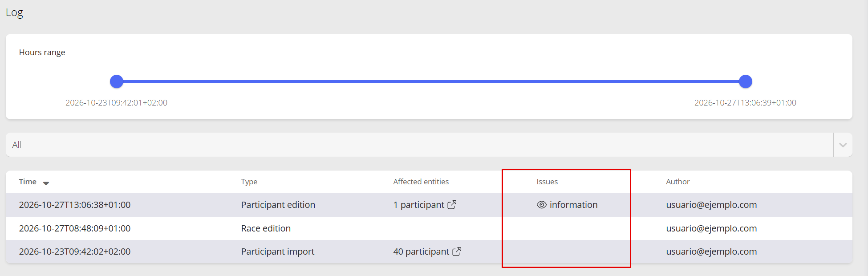The height and width of the screenshot is (276, 868).
Task: View the information issue details
Action: click(573, 205)
